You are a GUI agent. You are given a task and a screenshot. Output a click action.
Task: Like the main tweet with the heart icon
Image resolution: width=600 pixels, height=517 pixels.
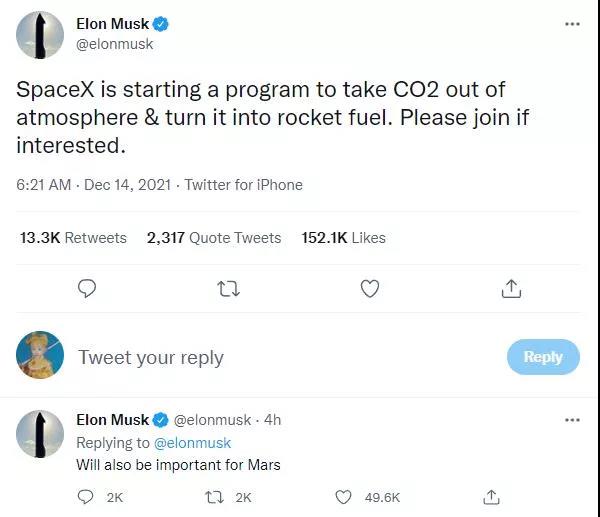click(370, 289)
